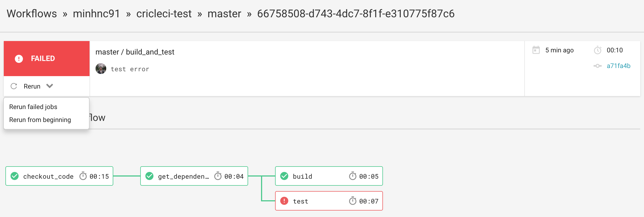Viewport: 644px width, 217px height.
Task: Click the commit icon beside a71fa4b
Action: click(598, 66)
